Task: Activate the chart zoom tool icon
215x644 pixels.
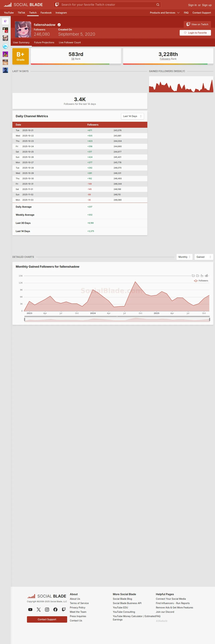Action: click(193, 276)
